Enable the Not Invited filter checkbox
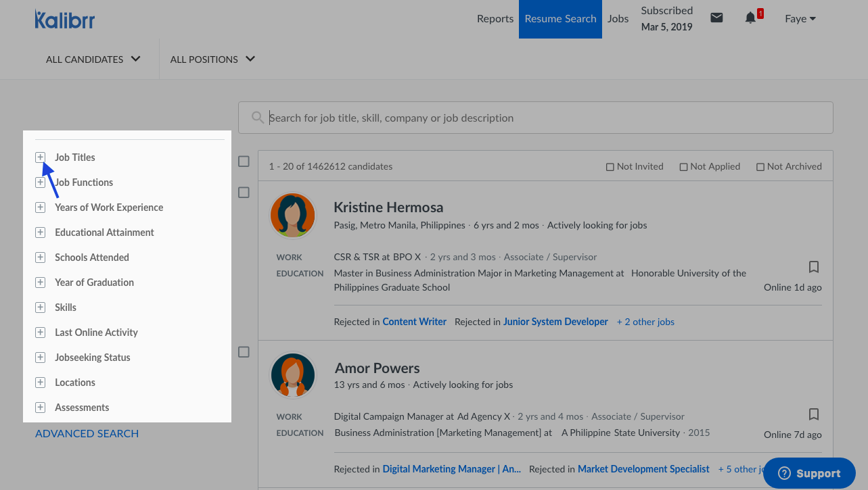This screenshot has width=868, height=490. [x=610, y=167]
